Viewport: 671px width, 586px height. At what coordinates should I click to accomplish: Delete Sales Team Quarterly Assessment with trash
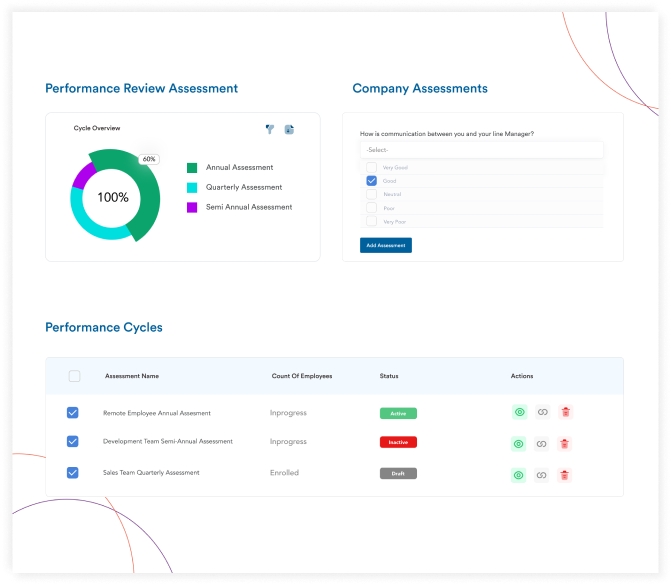[564, 475]
